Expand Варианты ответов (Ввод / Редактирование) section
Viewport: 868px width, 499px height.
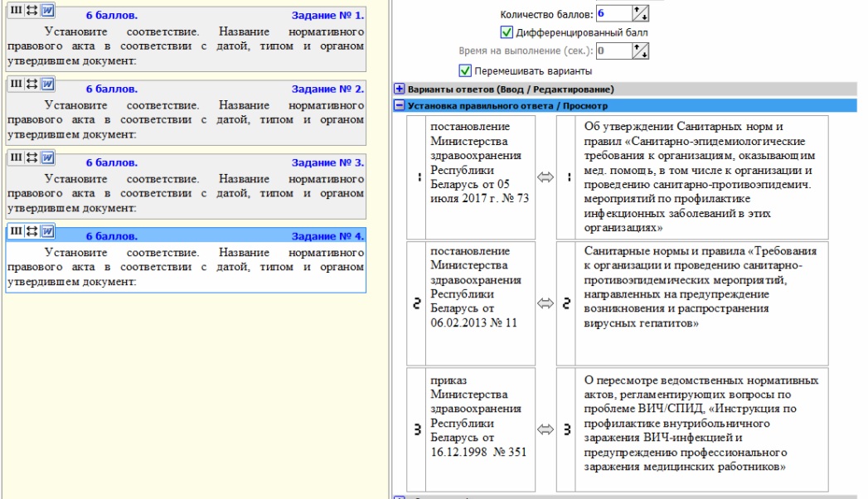pyautogui.click(x=399, y=89)
